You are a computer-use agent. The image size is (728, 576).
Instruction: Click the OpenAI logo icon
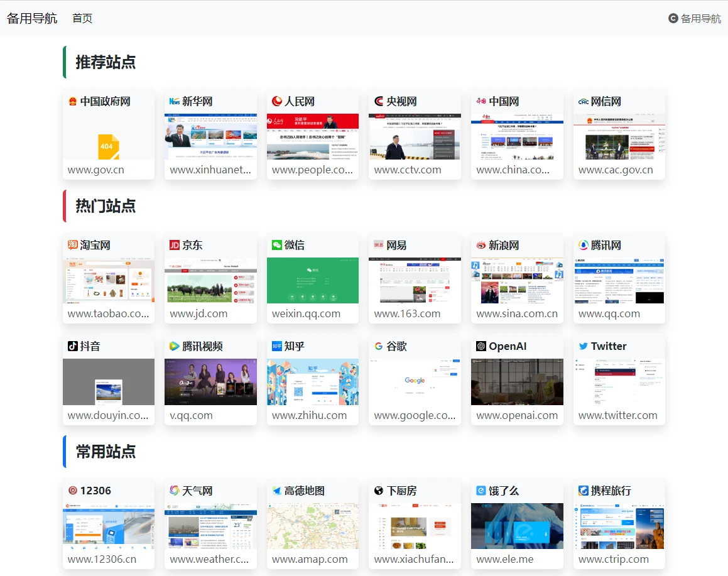click(x=481, y=346)
